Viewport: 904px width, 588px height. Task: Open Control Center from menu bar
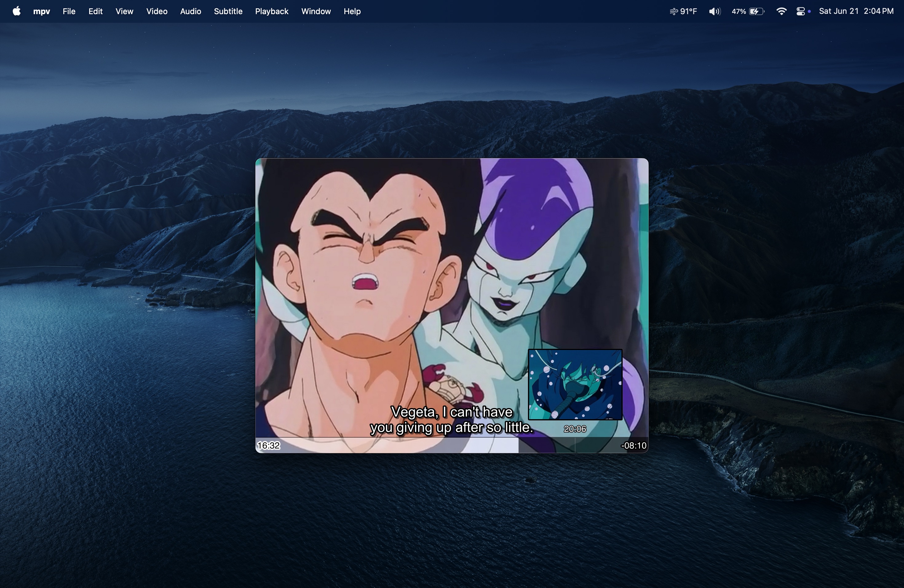(801, 11)
